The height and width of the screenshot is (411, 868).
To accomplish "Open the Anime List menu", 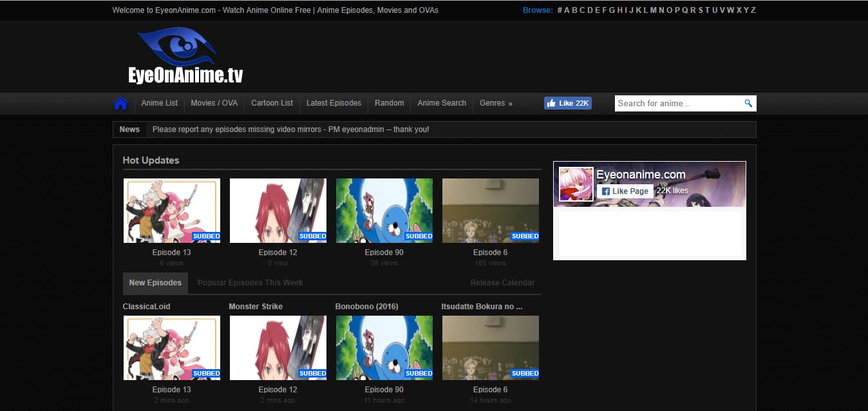I will 159,103.
